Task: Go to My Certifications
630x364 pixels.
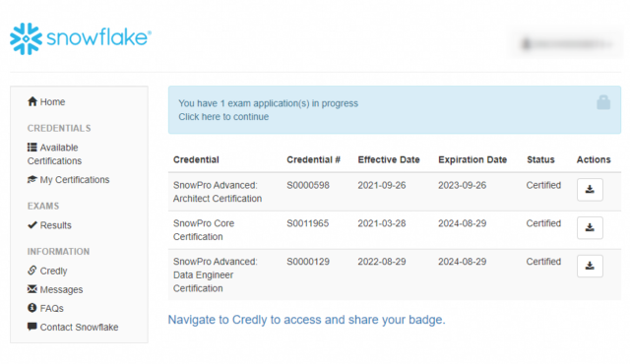Action: pyautogui.click(x=68, y=179)
